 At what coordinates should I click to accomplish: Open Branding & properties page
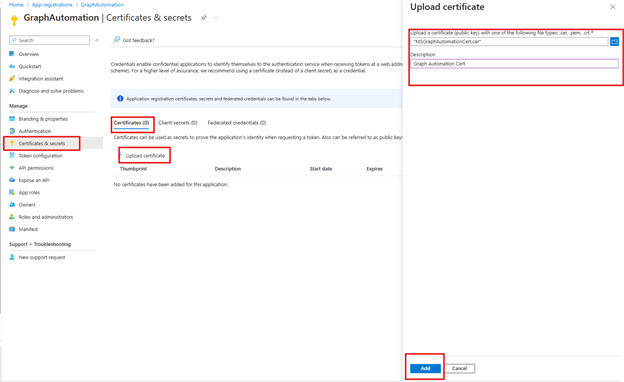pyautogui.click(x=43, y=119)
